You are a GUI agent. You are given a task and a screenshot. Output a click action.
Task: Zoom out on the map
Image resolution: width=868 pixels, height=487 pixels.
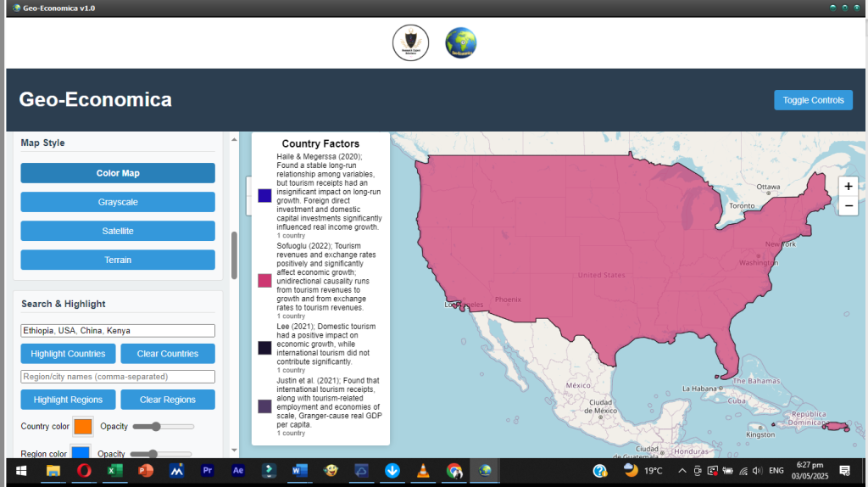tap(848, 206)
